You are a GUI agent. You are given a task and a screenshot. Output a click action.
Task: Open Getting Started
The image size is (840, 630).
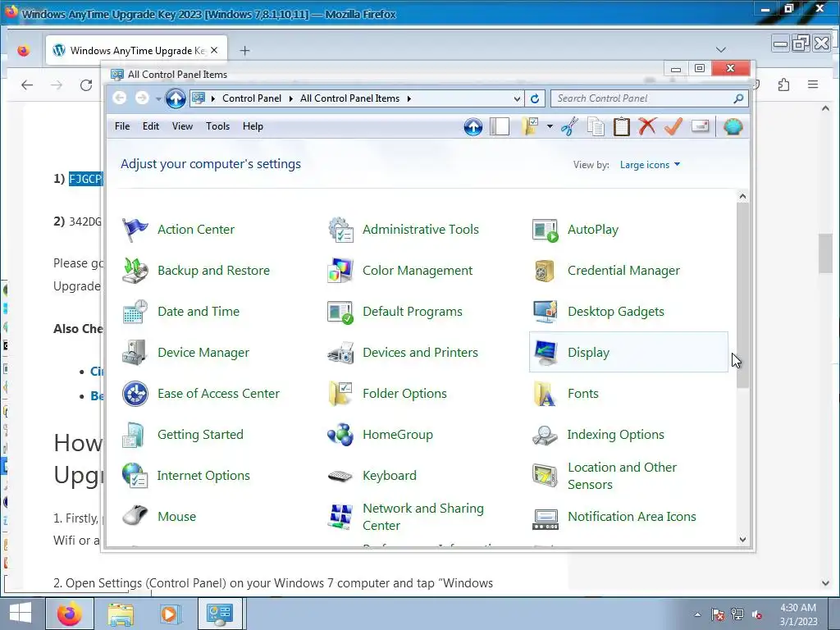[x=183, y=435]
